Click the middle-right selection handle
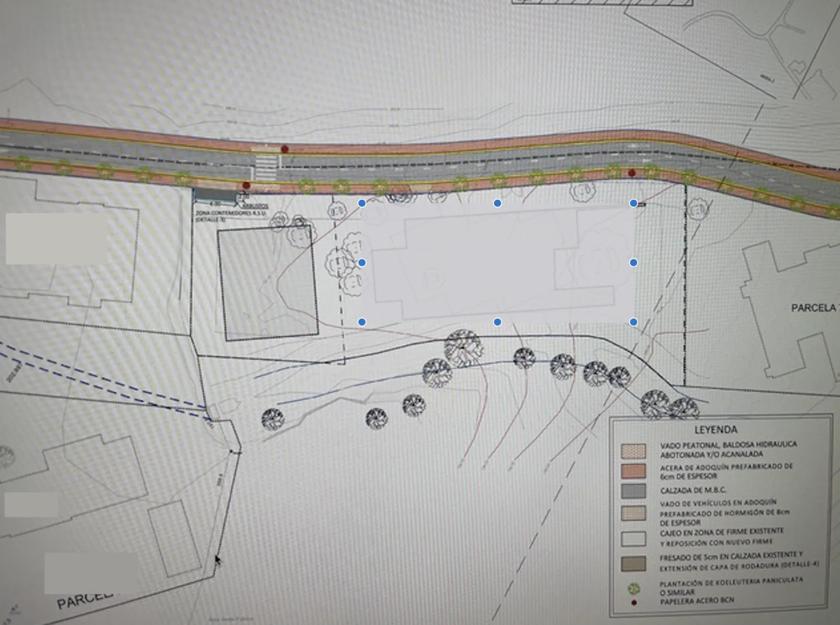Screen dimensions: 840x625 click(x=634, y=262)
